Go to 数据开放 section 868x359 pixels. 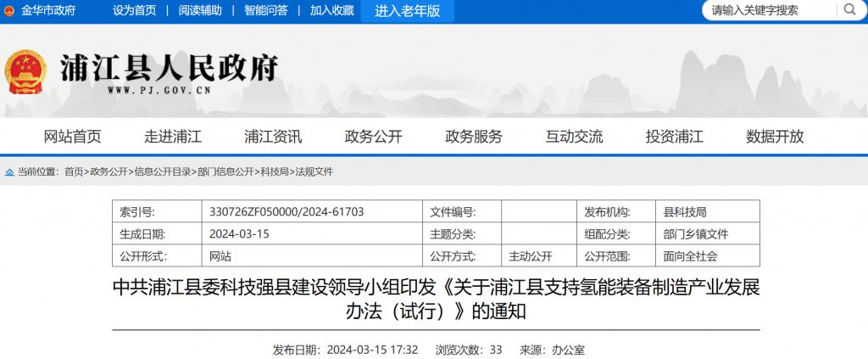click(775, 136)
